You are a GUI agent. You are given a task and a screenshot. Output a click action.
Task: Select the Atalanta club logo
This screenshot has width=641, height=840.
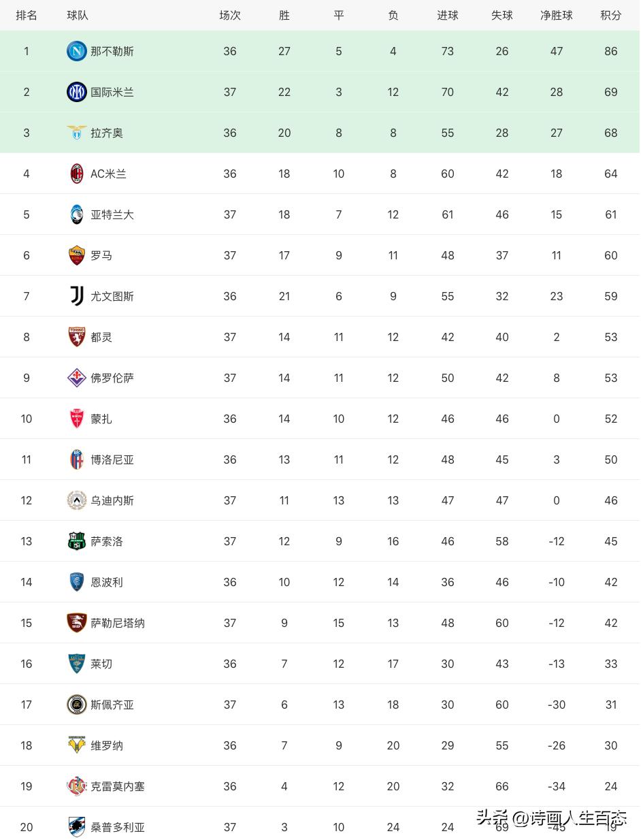point(76,214)
